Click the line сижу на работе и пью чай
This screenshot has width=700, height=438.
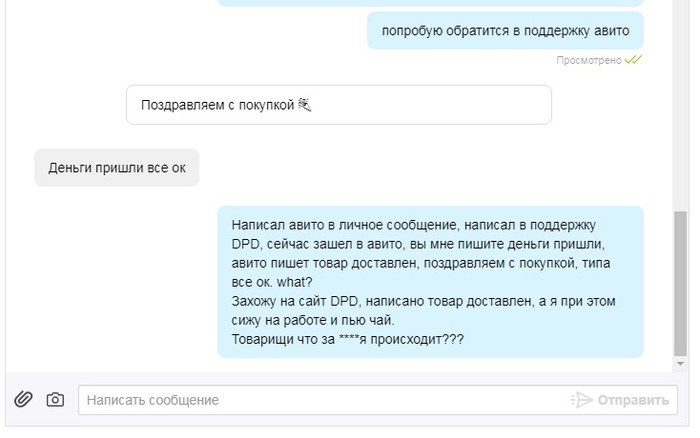(x=313, y=320)
